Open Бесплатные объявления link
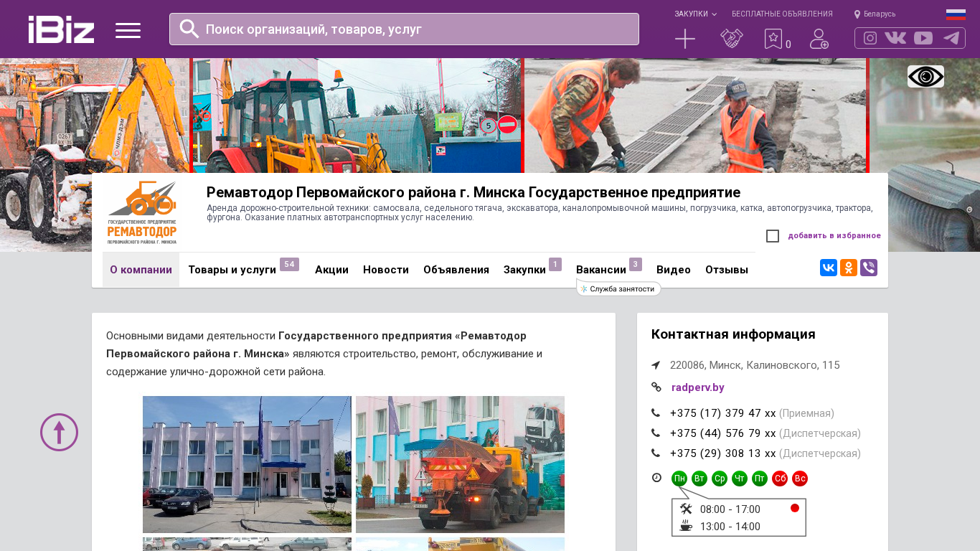The image size is (980, 551). pyautogui.click(x=782, y=14)
